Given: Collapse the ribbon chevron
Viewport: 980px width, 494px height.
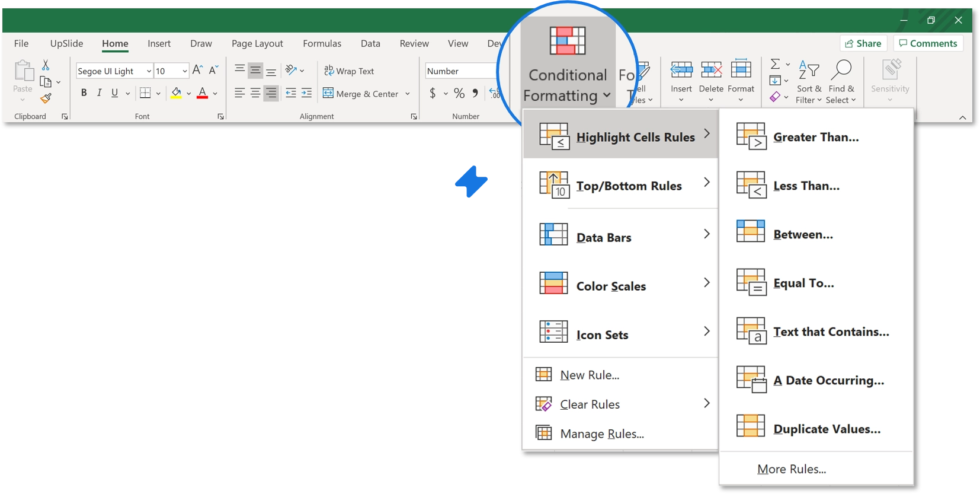Looking at the screenshot, I should [963, 117].
